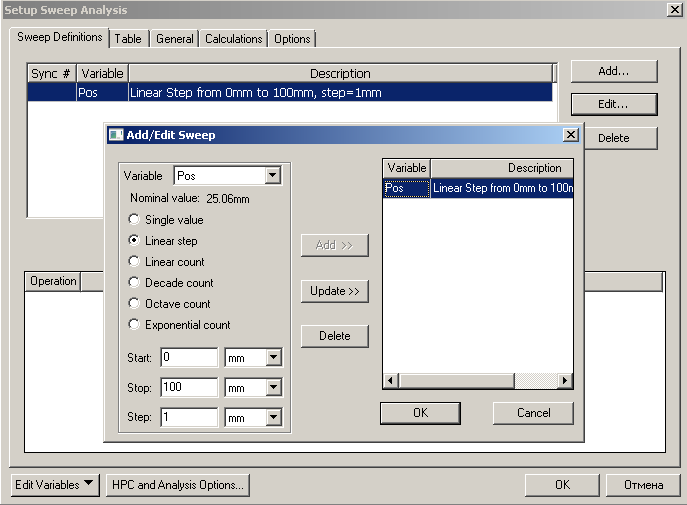Open the Start unit mm dropdown
The image size is (687, 505).
[273, 357]
